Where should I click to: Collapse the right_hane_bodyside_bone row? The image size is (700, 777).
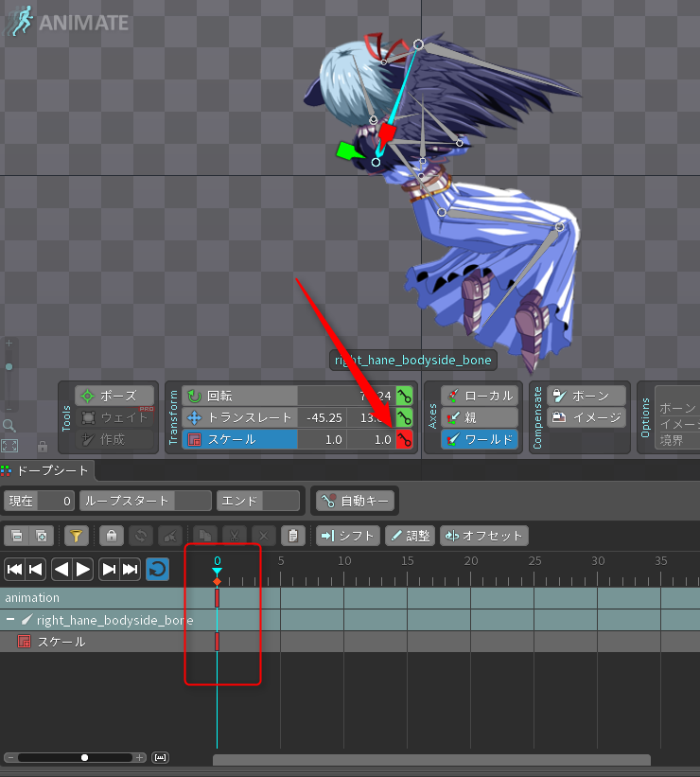click(9, 619)
